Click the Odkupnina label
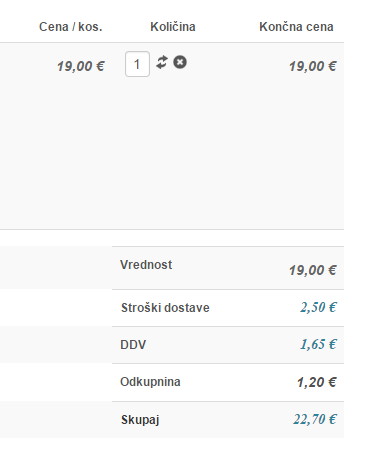The height and width of the screenshot is (468, 376). [x=150, y=382]
